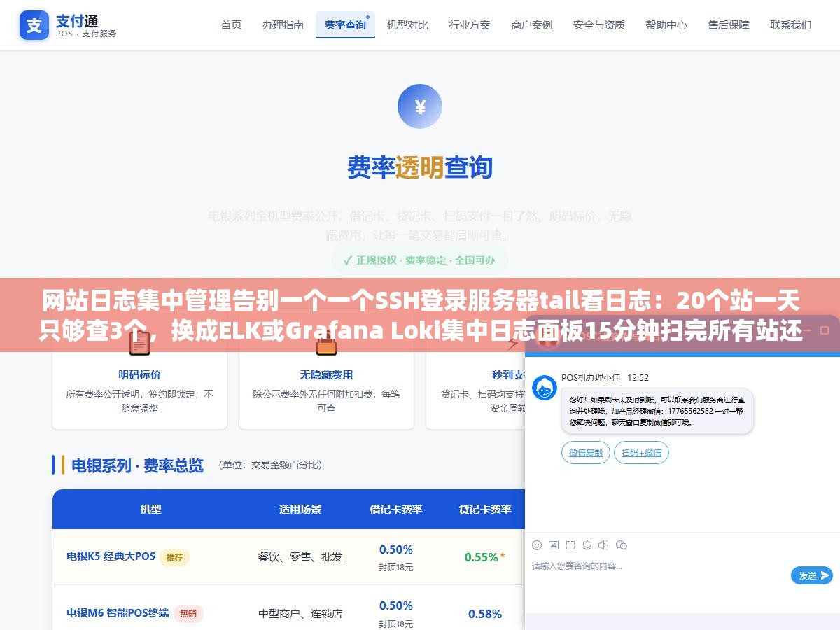Click 餐饮、零售、批发 scenario cell
Viewport: 840px width, 630px height.
[300, 557]
